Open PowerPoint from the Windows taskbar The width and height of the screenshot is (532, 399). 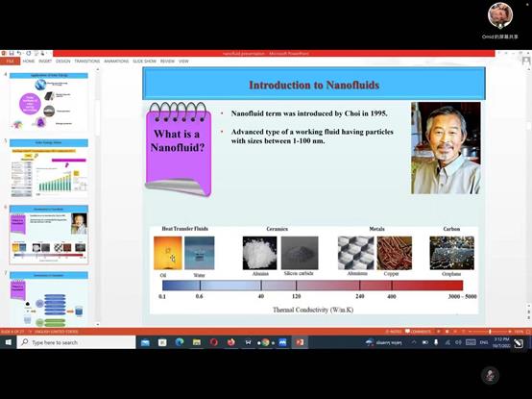tap(300, 342)
